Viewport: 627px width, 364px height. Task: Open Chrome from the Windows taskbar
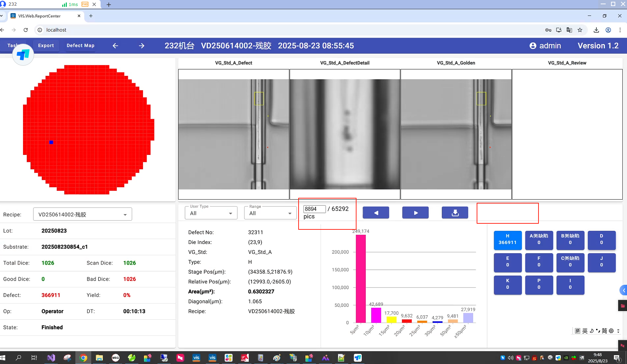click(x=83, y=358)
